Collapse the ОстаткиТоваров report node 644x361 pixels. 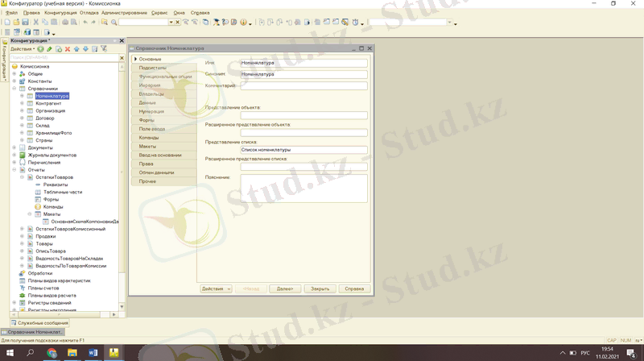click(x=23, y=177)
